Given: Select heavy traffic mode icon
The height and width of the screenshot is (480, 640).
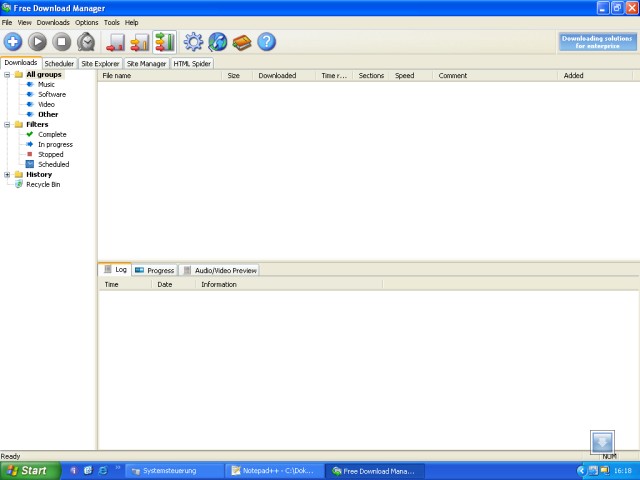Looking at the screenshot, I should [164, 42].
